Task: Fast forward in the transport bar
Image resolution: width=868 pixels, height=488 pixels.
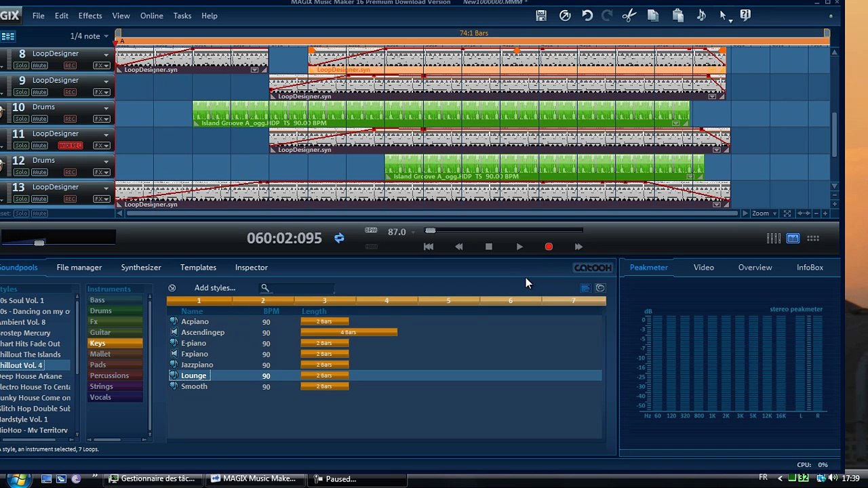Action: pyautogui.click(x=578, y=247)
